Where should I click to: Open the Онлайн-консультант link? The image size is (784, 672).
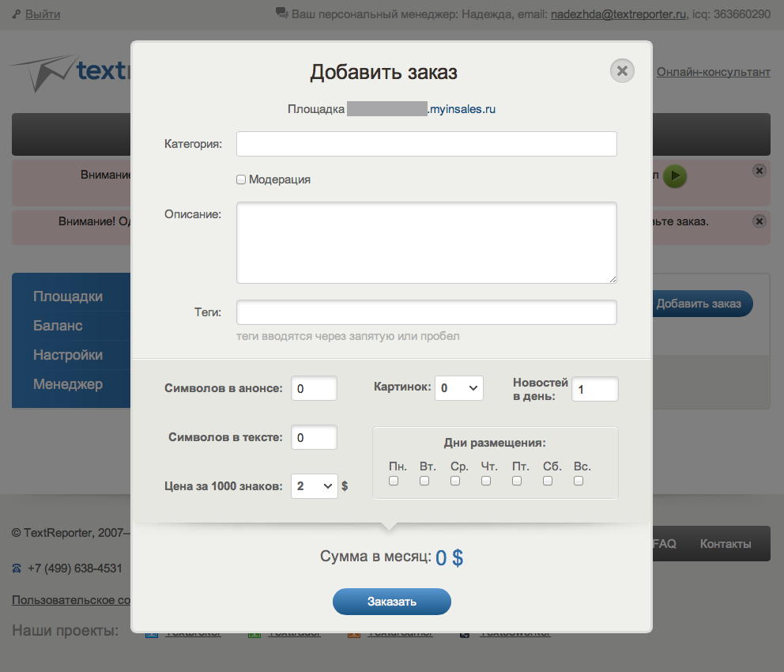pyautogui.click(x=714, y=72)
